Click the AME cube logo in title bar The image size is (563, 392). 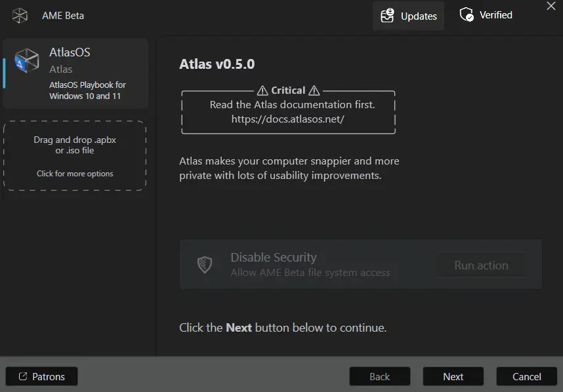pos(20,16)
